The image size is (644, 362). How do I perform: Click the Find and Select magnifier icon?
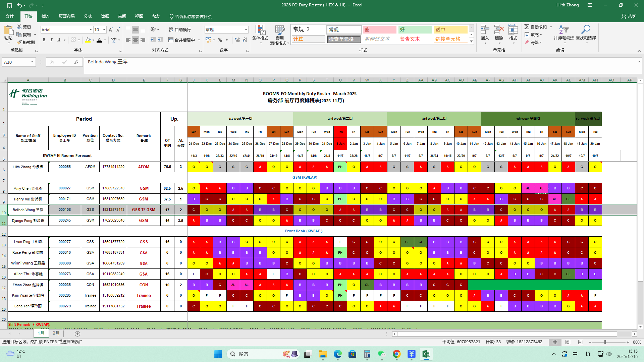coord(586,30)
